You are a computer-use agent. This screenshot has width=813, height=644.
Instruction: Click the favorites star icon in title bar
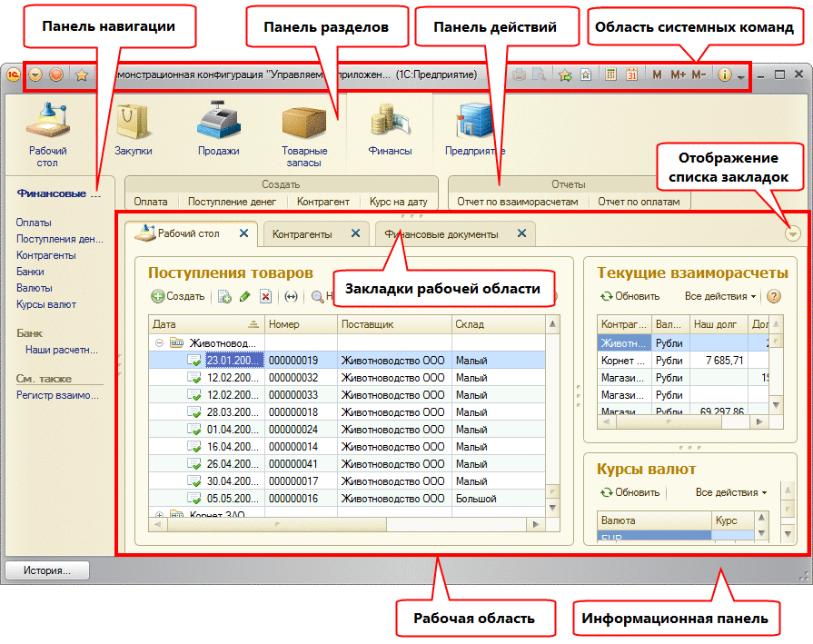click(82, 75)
